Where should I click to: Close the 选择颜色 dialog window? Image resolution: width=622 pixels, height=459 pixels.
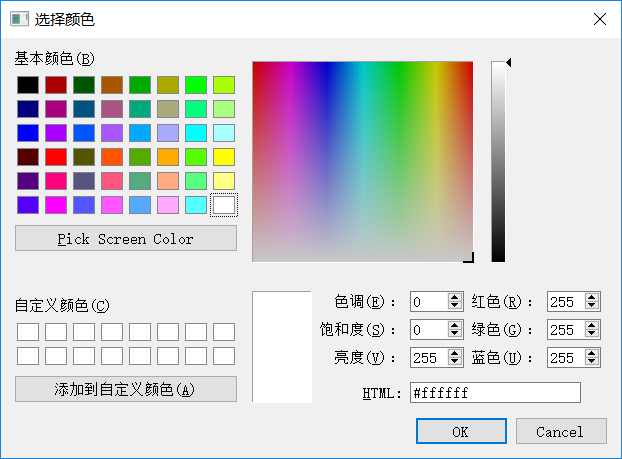tap(600, 19)
